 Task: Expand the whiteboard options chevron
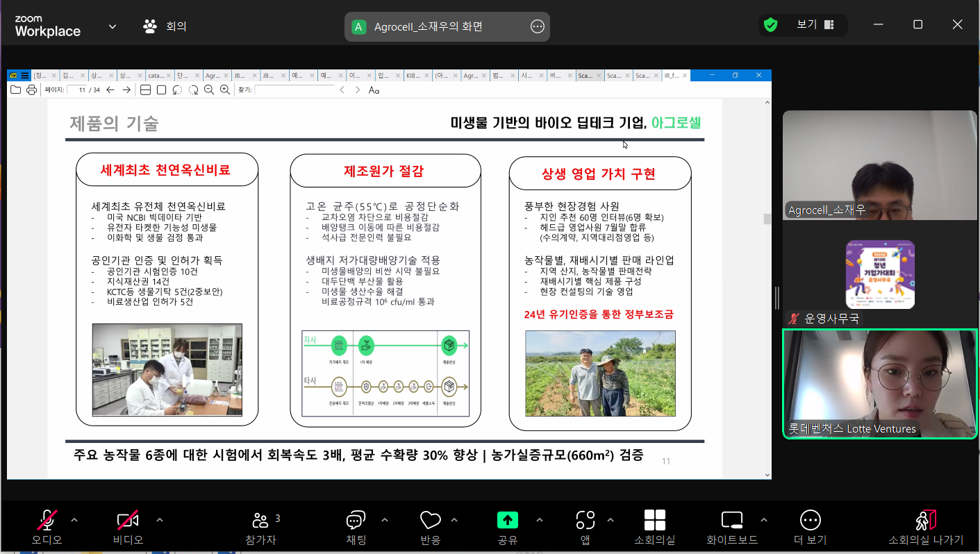point(764,519)
